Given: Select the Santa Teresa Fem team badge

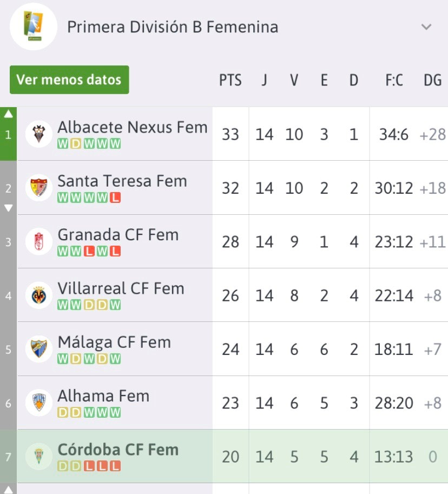Looking at the screenshot, I should point(39,188).
